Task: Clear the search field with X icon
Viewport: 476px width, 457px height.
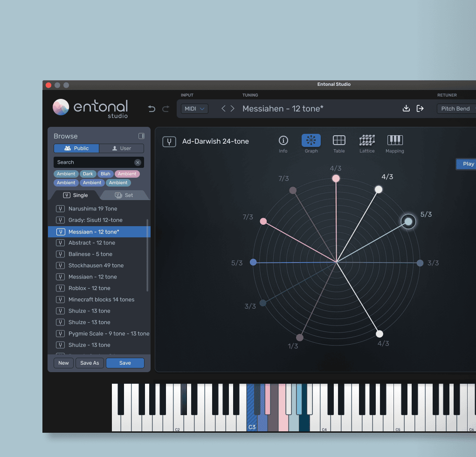Action: pos(138,162)
